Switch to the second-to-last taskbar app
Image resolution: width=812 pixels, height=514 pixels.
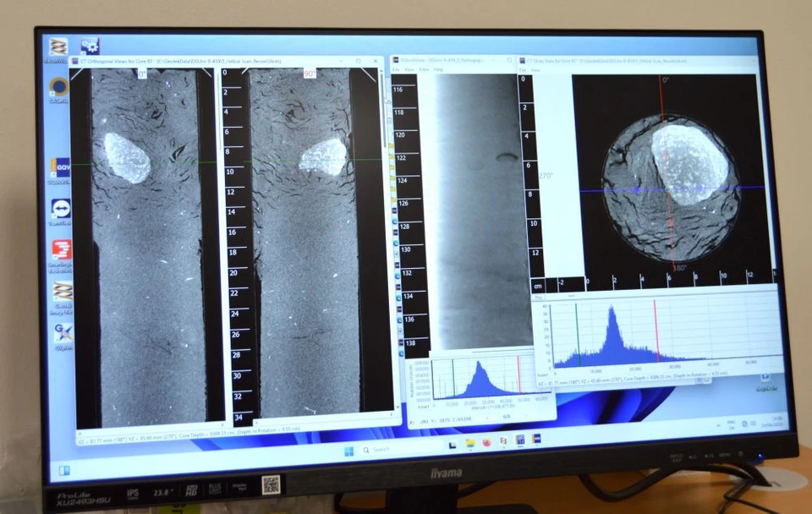[520, 440]
